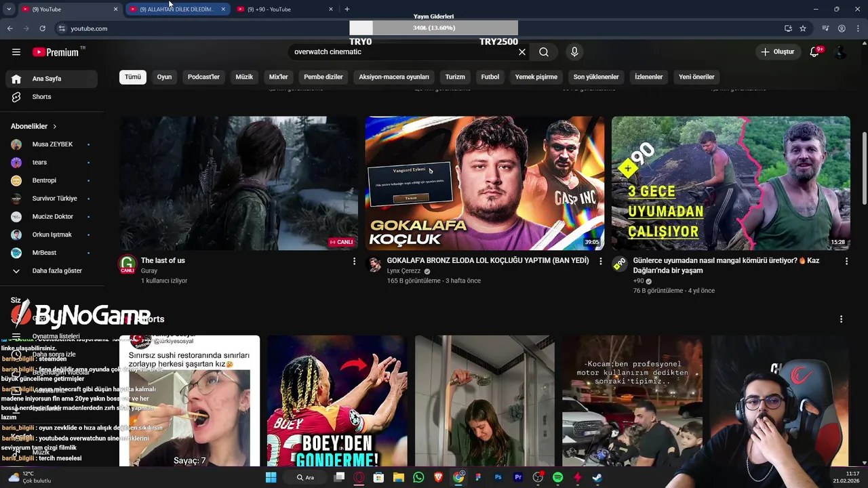The width and height of the screenshot is (868, 488).
Task: Open the YouTube hamburger guide menu
Action: tap(16, 52)
